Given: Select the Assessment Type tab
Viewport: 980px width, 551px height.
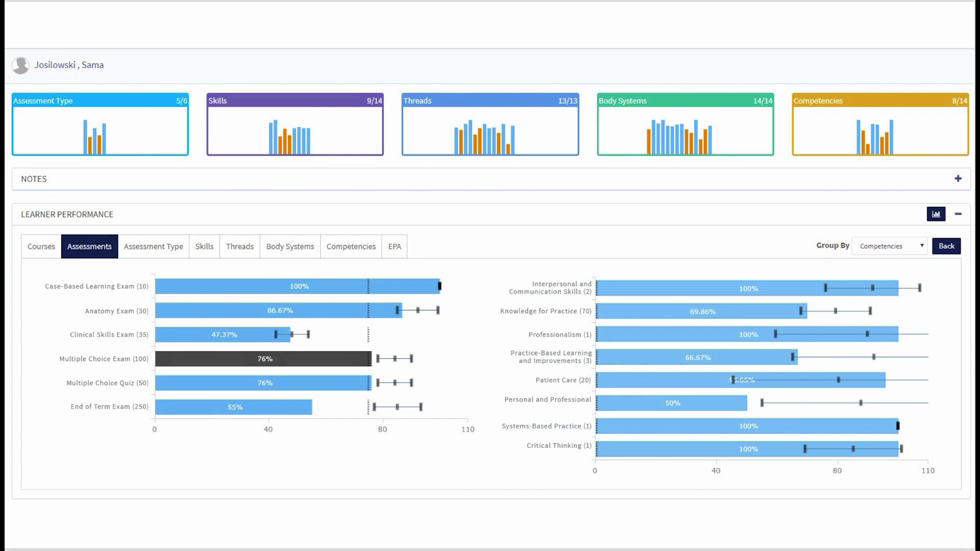Looking at the screenshot, I should coord(153,246).
